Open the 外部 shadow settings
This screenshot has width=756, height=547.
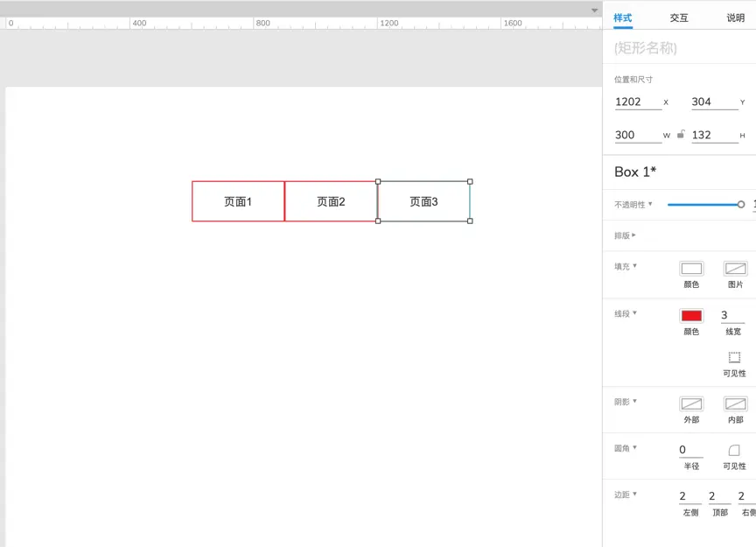coord(691,403)
